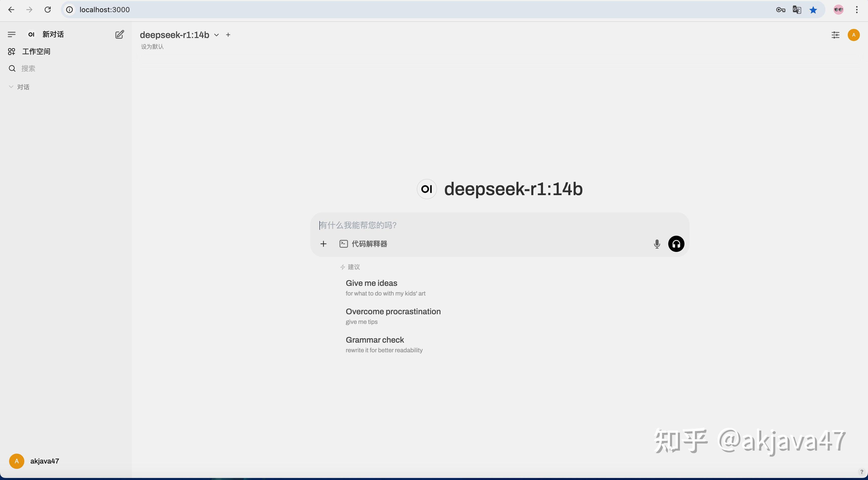
Task: Start a new chat with the pen icon
Action: pos(119,34)
